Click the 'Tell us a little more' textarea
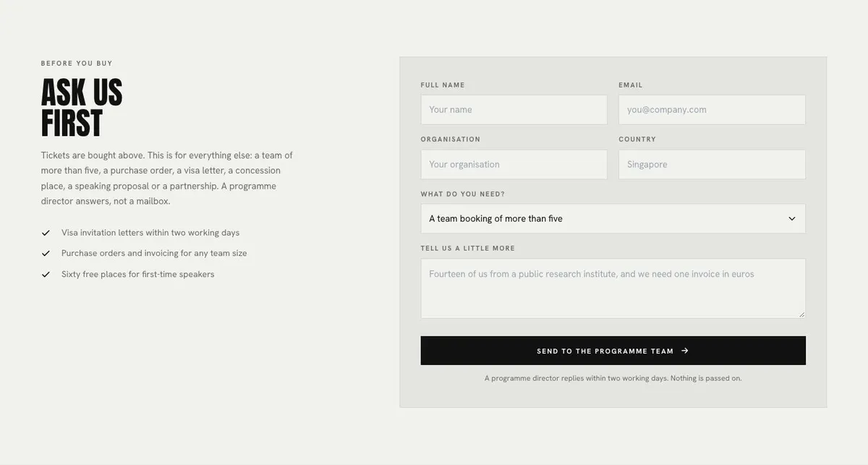The image size is (868, 465). (x=613, y=289)
